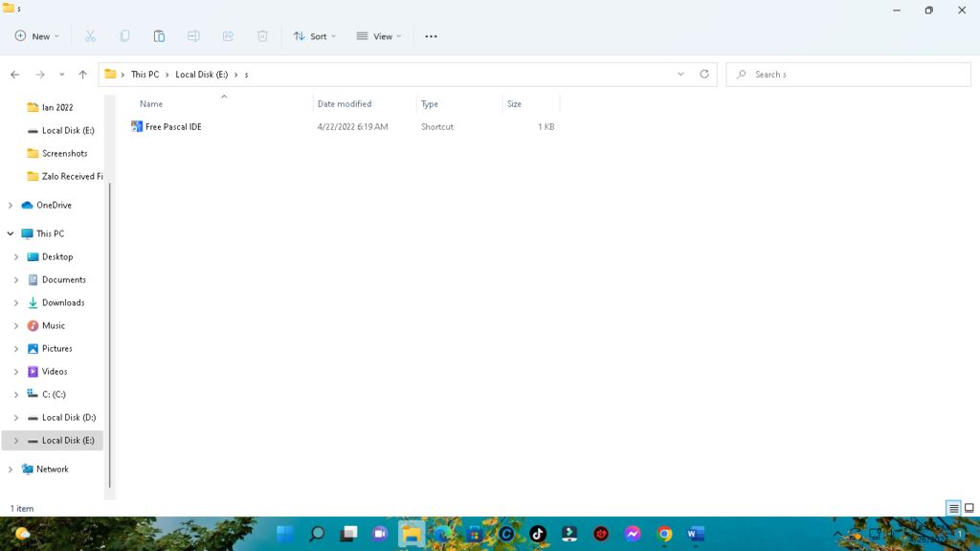
Task: Open the Jan 2022 quick access folder
Action: coord(50,107)
